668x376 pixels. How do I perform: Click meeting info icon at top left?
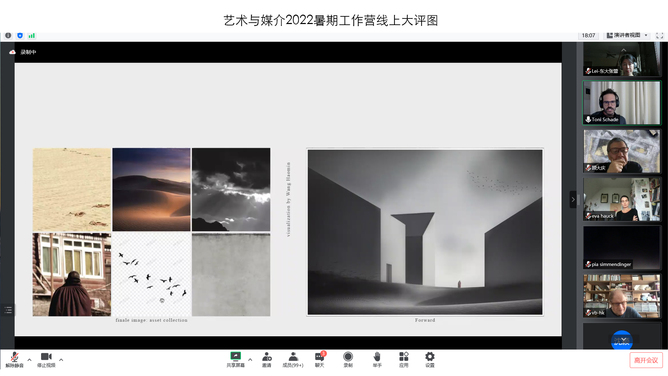[x=8, y=36]
